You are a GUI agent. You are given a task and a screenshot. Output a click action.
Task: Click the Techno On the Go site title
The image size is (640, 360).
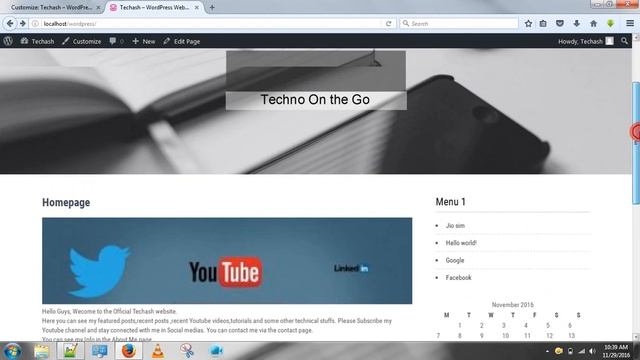tap(315, 100)
